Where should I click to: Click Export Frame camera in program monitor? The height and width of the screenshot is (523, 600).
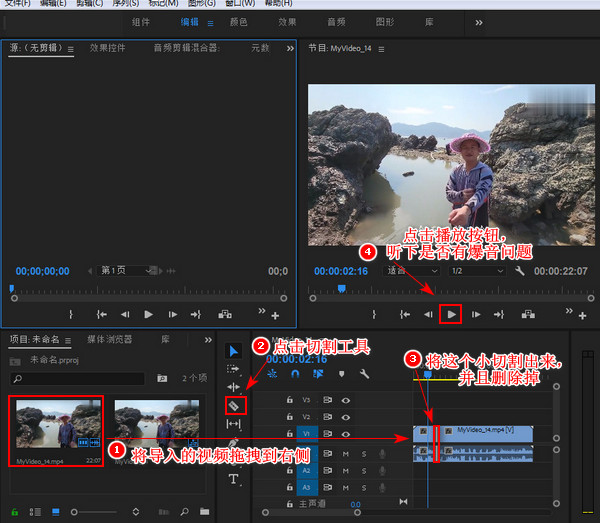528,314
